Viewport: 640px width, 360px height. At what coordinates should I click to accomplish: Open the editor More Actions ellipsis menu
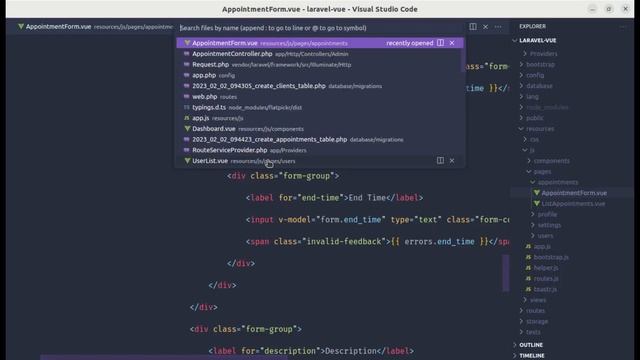click(x=498, y=27)
